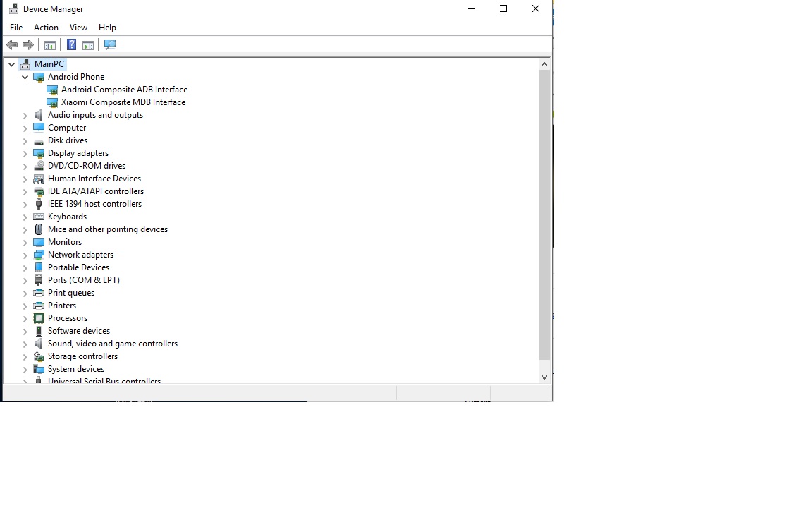Viewport: 812px width, 508px height.
Task: Select the Human Interface Devices label
Action: click(94, 179)
